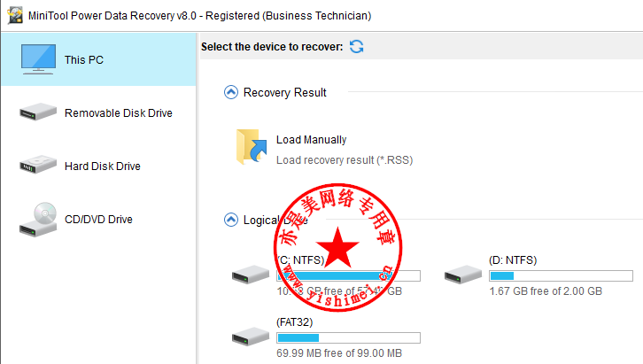The image size is (643, 364).
Task: Click 1.67 GB free of 2.00 GB text
Action: tap(546, 291)
